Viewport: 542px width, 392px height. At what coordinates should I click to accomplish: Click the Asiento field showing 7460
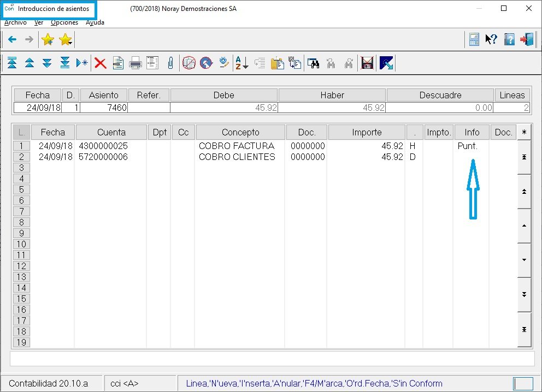click(x=104, y=108)
